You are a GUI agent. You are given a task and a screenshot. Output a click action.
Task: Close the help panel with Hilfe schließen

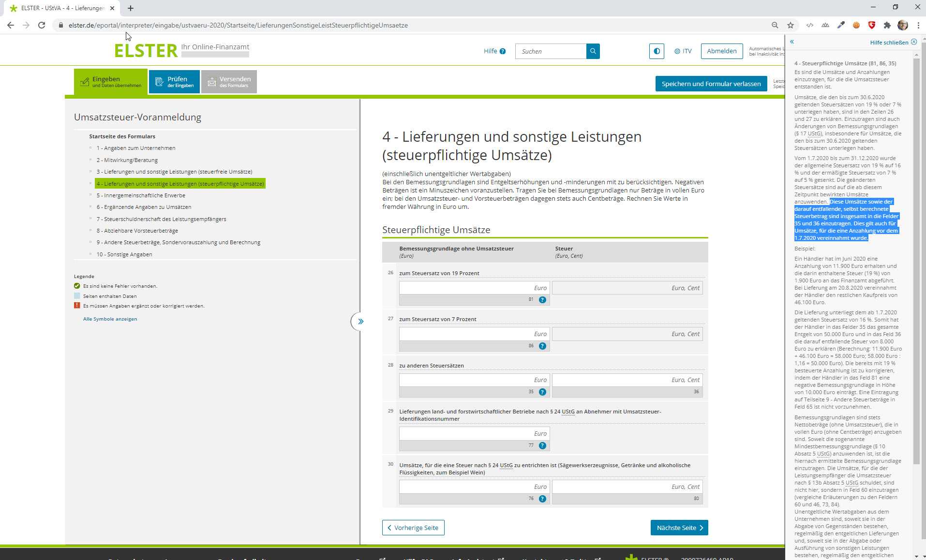pyautogui.click(x=893, y=43)
